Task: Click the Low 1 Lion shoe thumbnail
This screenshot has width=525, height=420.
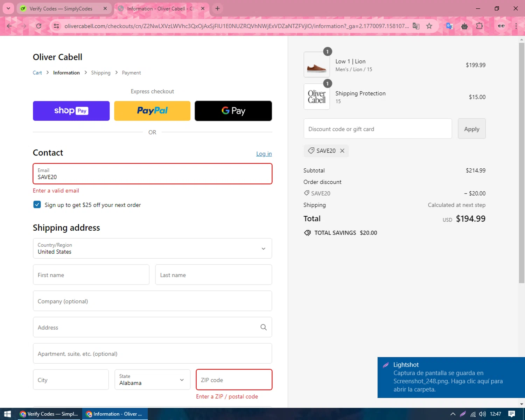Action: 316,65
